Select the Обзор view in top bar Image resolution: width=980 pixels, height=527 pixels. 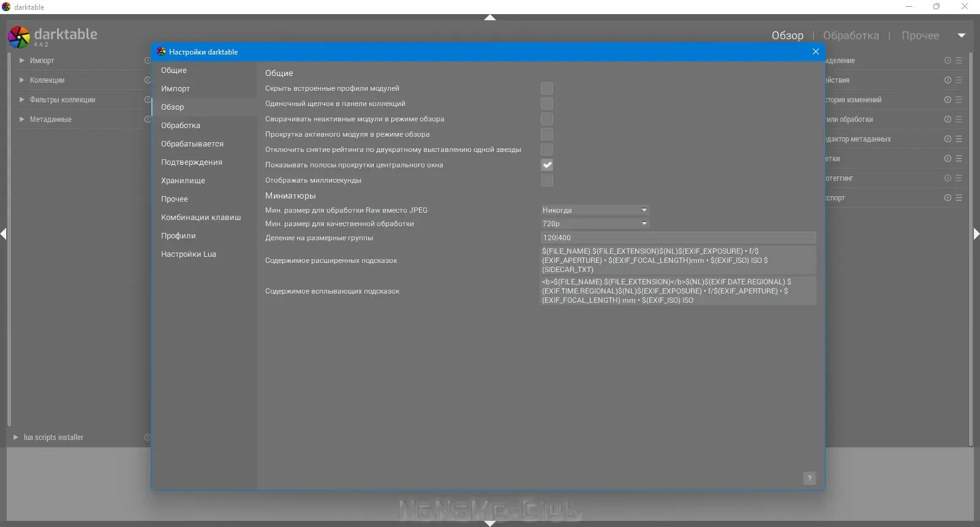click(788, 36)
